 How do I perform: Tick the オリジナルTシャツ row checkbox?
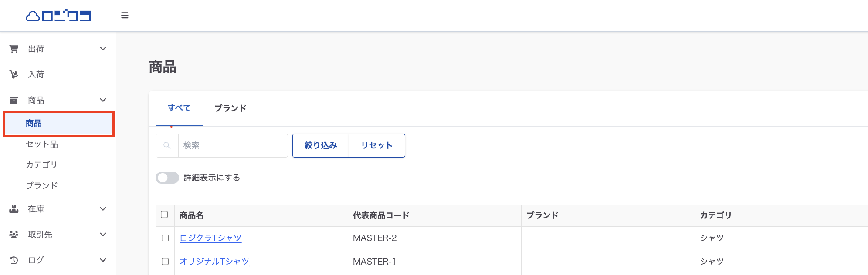coord(165,262)
